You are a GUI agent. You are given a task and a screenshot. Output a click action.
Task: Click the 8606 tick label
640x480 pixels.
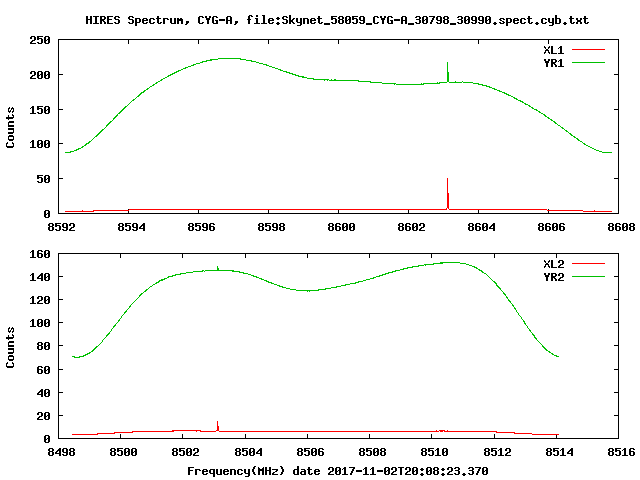click(x=551, y=227)
